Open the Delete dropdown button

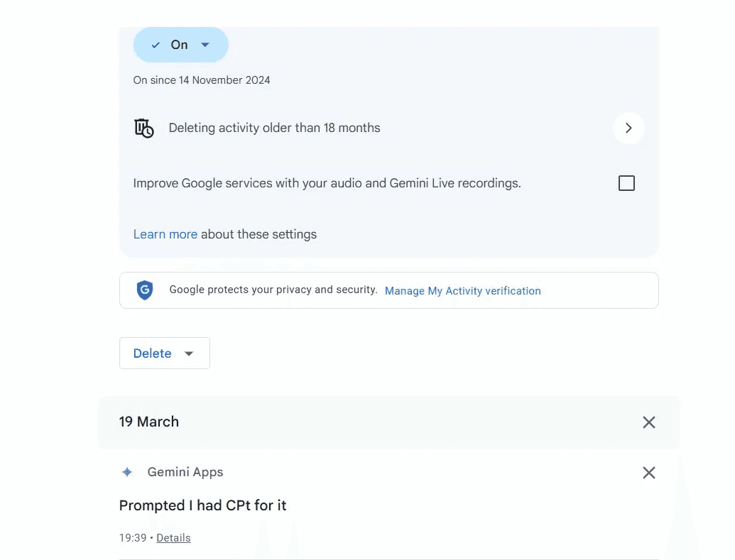coord(165,353)
